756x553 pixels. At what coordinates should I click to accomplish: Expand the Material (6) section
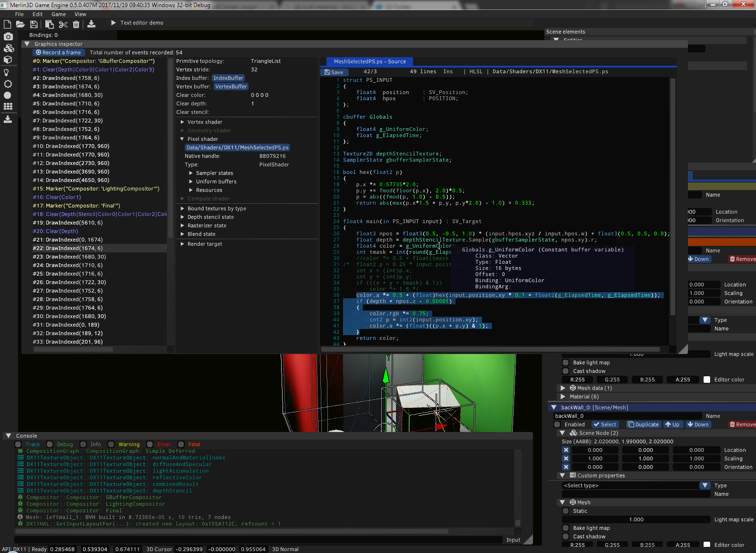click(563, 397)
